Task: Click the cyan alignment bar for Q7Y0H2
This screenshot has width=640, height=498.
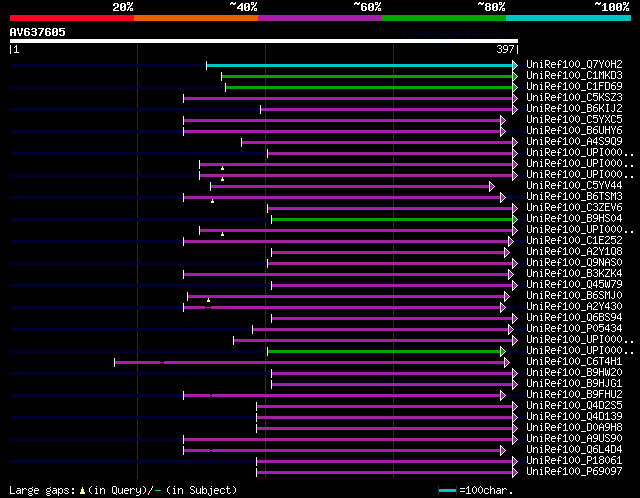Action: [x=360, y=65]
